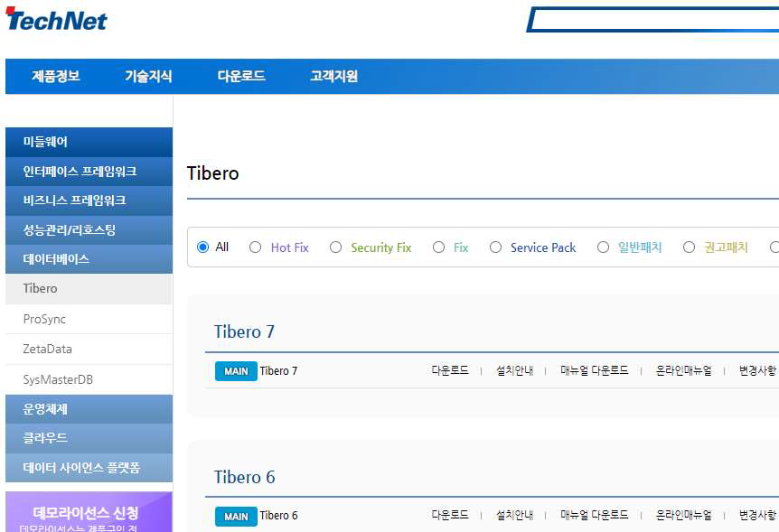Click the MAIN badge for Tibero 6
The width and height of the screenshot is (779, 532).
236,517
